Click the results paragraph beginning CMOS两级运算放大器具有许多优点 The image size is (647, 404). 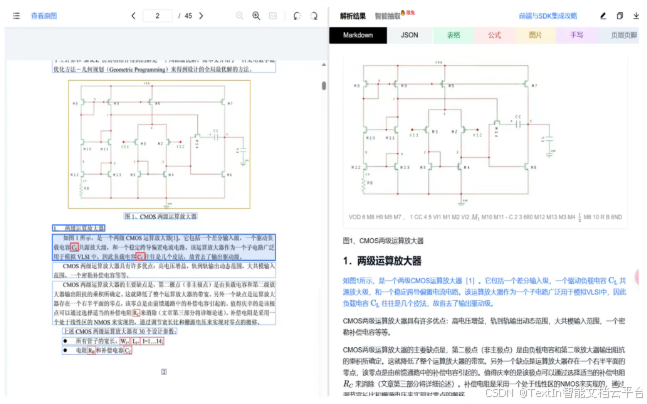(484, 326)
